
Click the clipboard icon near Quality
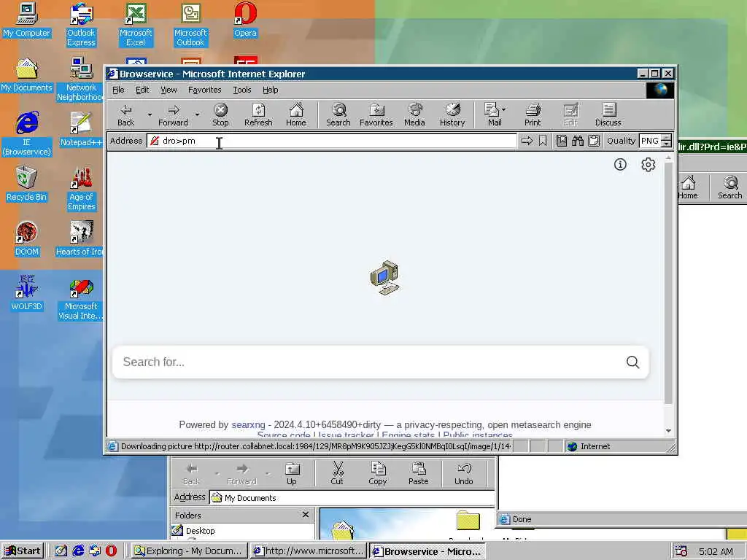pyautogui.click(x=594, y=141)
